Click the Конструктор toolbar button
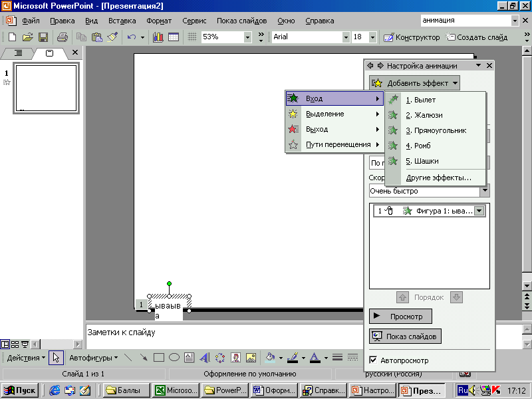The image size is (532, 399). coord(412,37)
